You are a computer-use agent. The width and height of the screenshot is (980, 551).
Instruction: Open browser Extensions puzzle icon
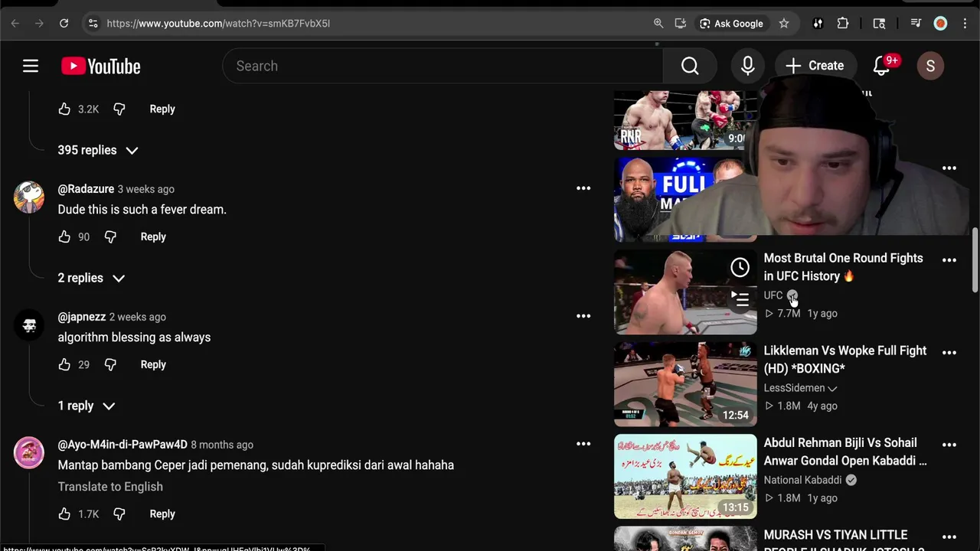coord(843,24)
